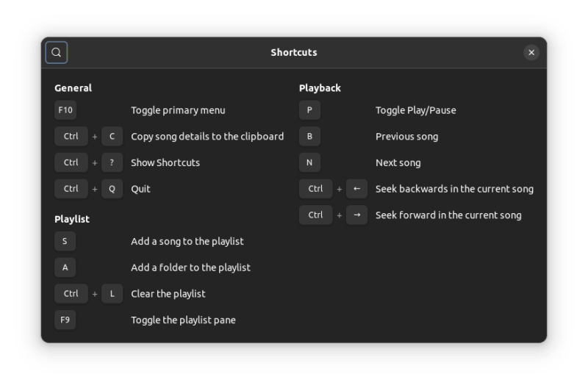588x388 pixels.
Task: Click the Shortcuts window title
Action: [x=294, y=53]
